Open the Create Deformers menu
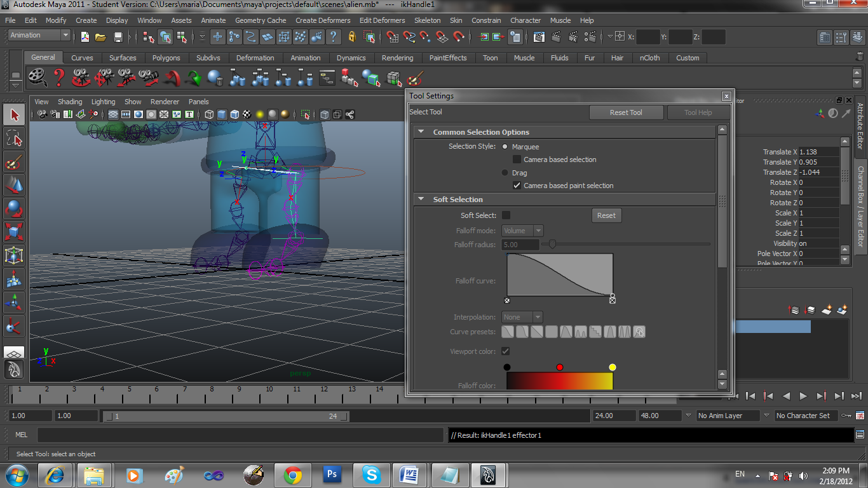Viewport: 868px width, 488px height. (323, 20)
